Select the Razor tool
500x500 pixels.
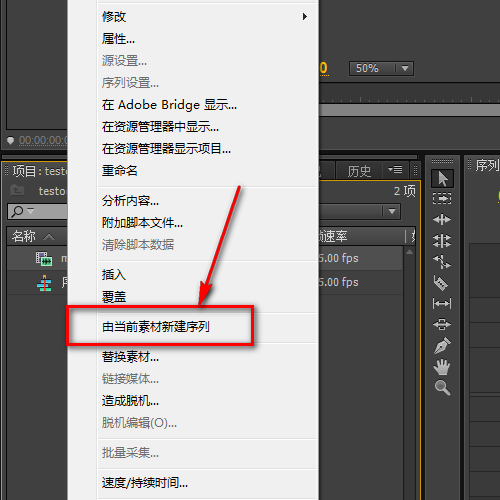441,283
